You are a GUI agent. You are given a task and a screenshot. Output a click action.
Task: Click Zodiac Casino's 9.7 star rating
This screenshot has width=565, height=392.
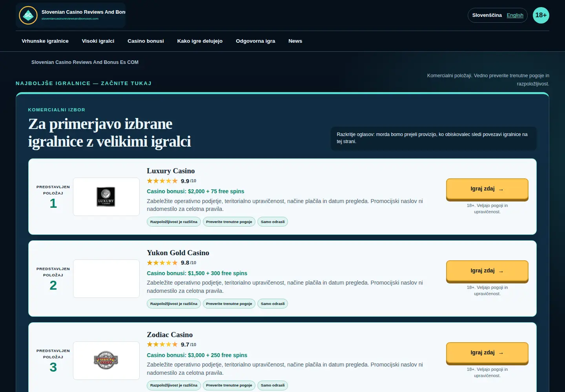click(x=171, y=345)
